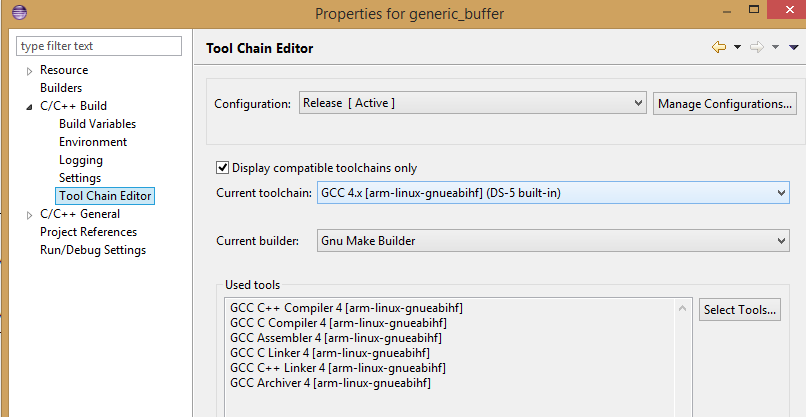Select Project References in sidebar
Viewport: 806px width, 417px height.
click(x=88, y=232)
